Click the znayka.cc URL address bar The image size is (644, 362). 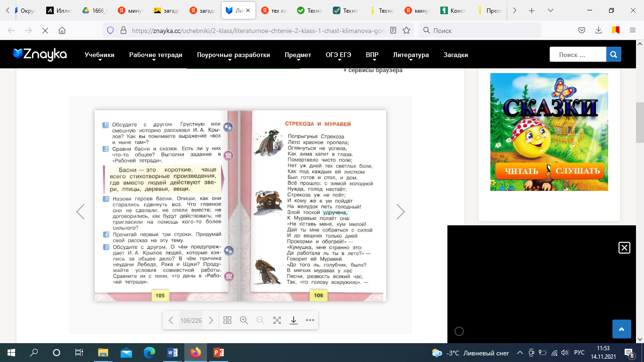259,30
